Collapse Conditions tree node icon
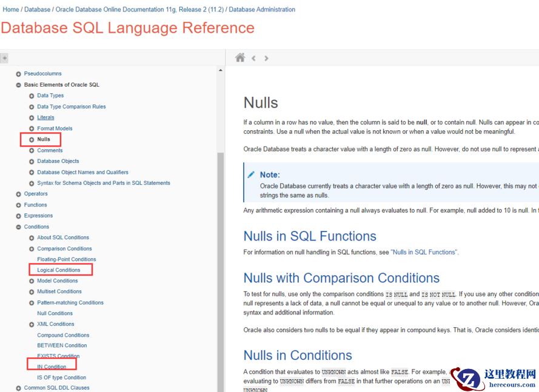 point(18,227)
